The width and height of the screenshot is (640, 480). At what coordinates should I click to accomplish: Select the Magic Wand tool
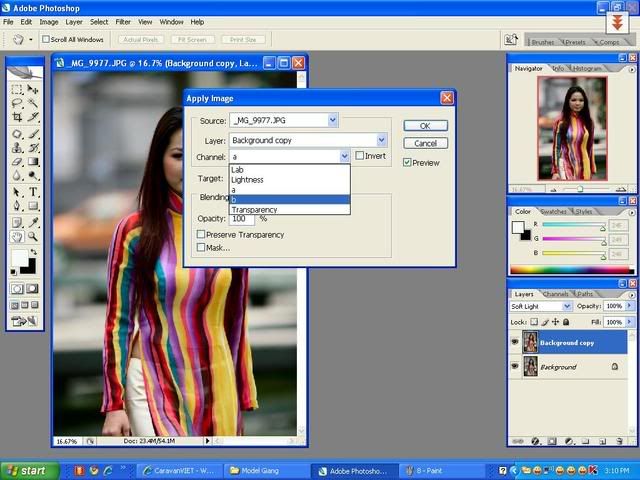coord(33,103)
